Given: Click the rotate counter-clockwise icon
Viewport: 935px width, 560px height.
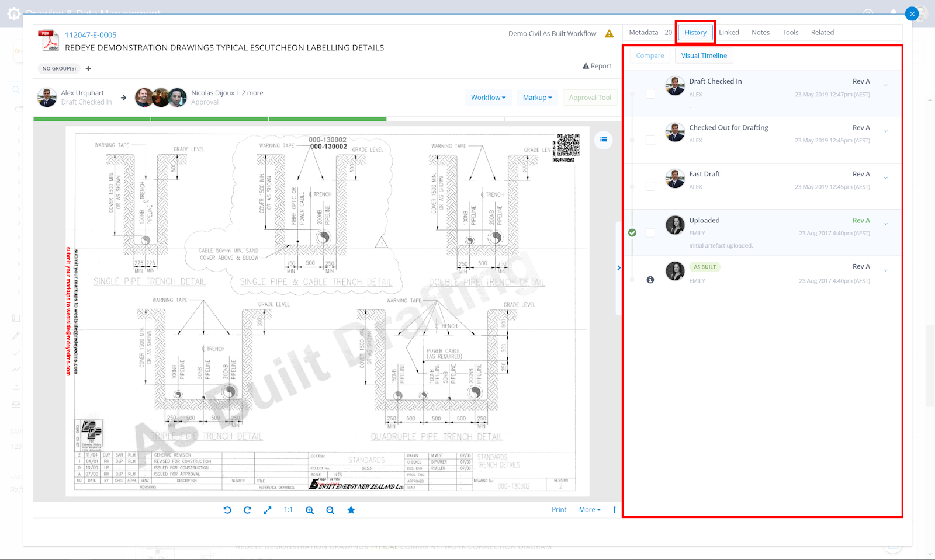Looking at the screenshot, I should 227,510.
